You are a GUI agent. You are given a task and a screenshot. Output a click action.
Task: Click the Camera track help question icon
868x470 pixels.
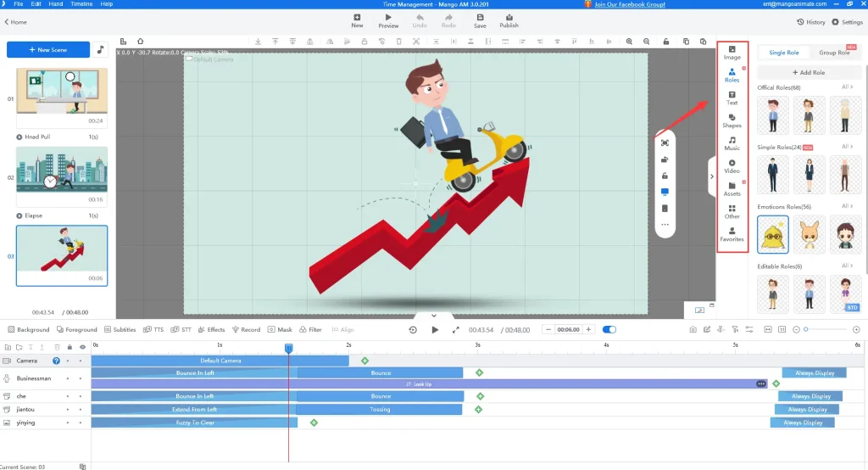pos(57,361)
